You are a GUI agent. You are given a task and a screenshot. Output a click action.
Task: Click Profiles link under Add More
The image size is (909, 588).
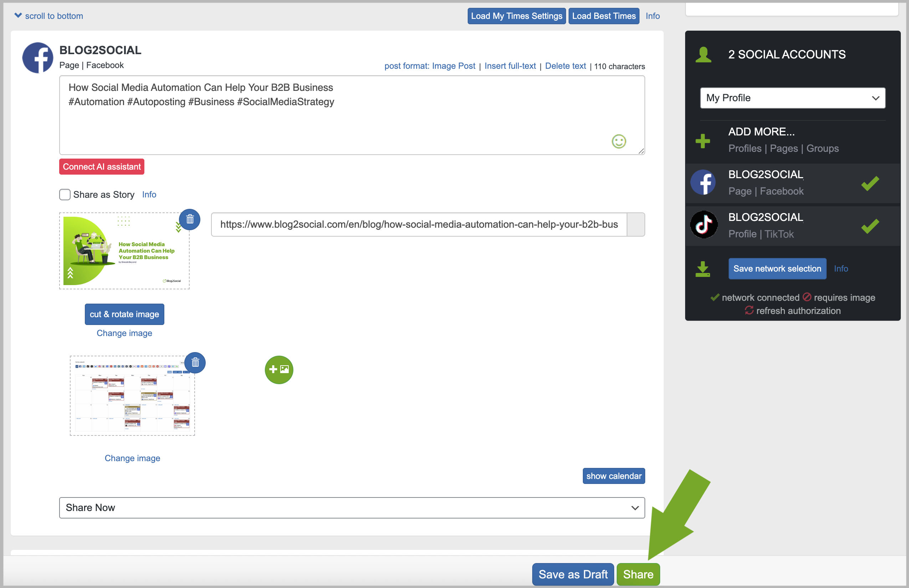(x=744, y=148)
